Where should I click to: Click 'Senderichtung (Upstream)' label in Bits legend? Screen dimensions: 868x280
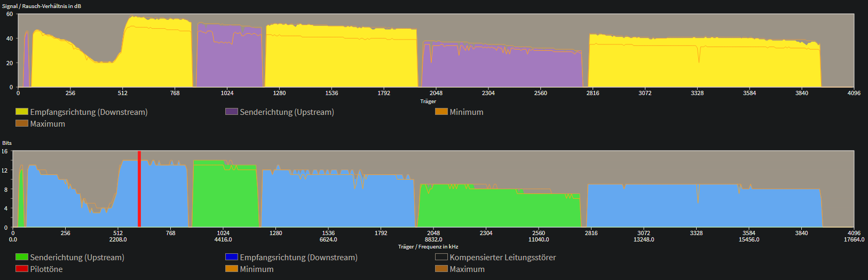[77, 258]
